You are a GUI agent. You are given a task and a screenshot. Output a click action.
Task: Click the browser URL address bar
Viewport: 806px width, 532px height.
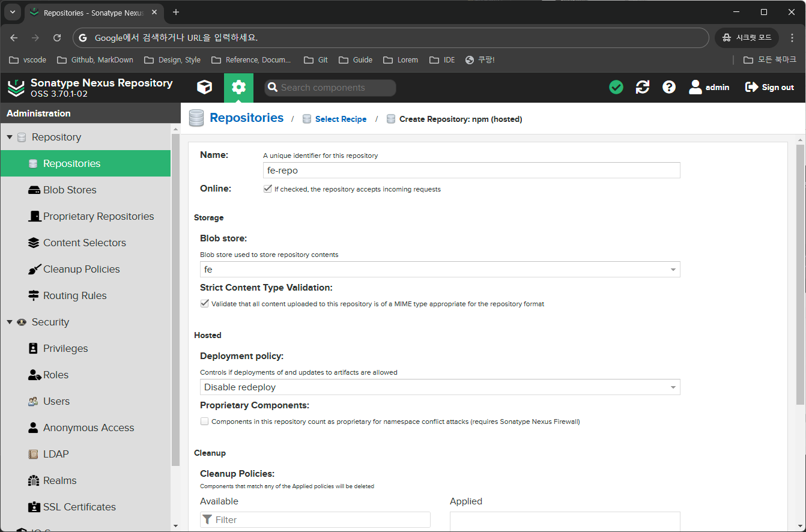[391, 38]
